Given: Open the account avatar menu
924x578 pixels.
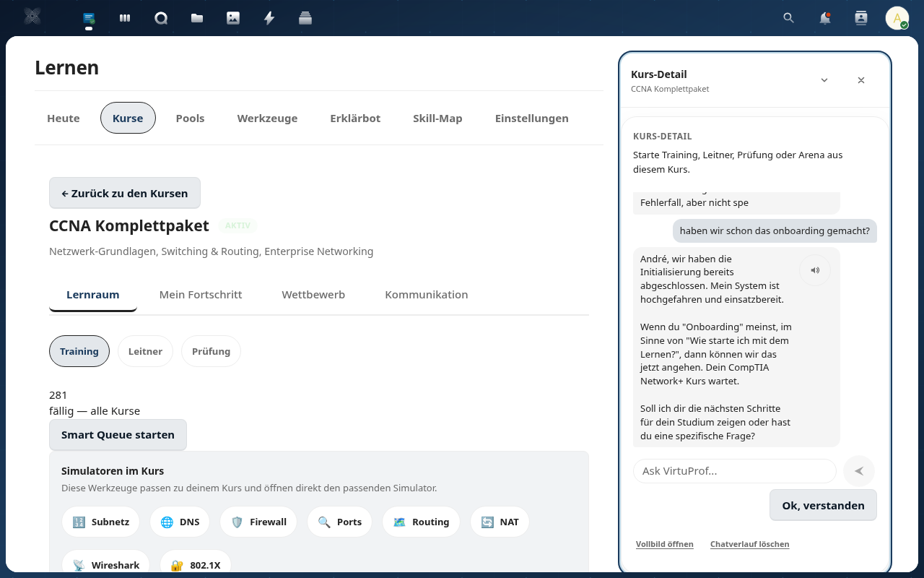Looking at the screenshot, I should point(896,17).
